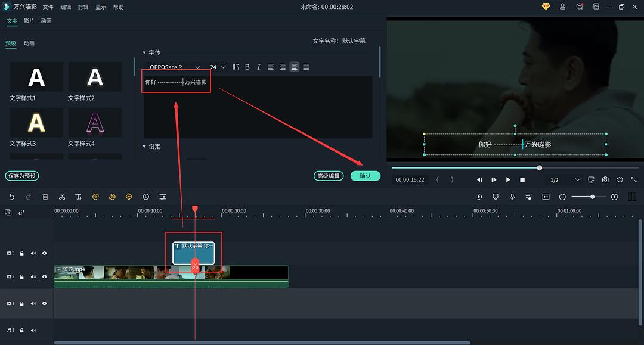The image size is (644, 345).
Task: Stop the preview playback
Action: [522, 180]
